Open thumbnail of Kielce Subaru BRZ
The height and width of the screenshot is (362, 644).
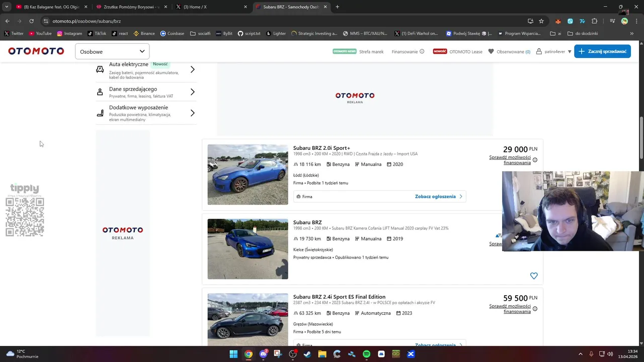point(248,249)
